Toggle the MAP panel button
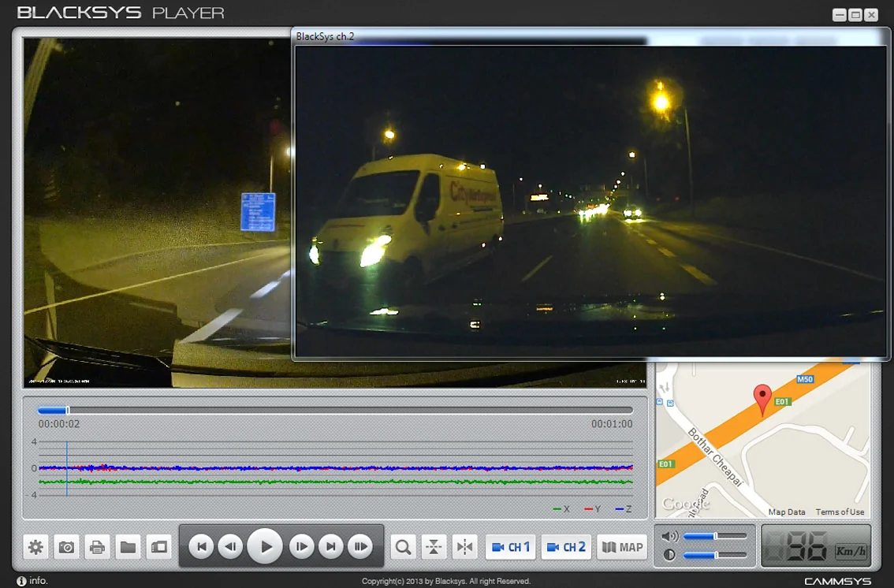Viewport: 894px width, 588px height. [622, 548]
